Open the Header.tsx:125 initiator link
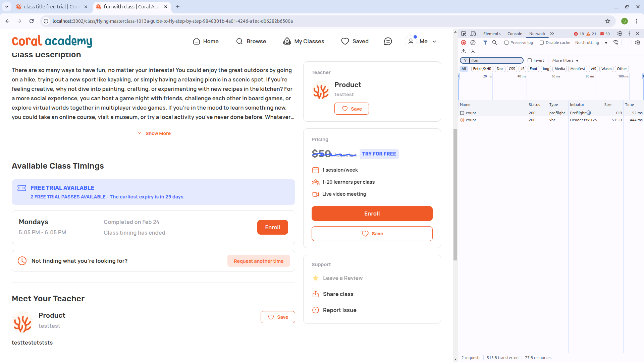 click(583, 120)
